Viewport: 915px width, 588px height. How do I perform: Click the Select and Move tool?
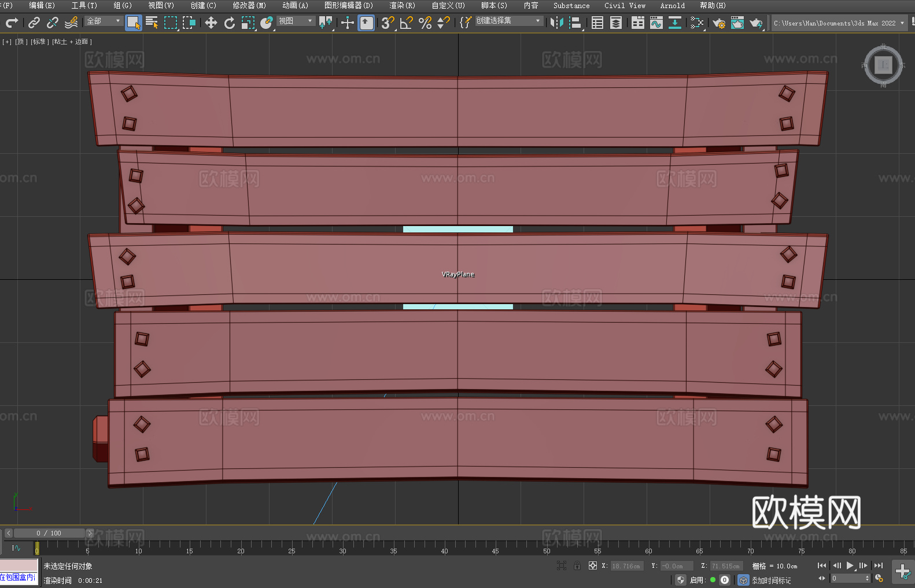coord(211,23)
